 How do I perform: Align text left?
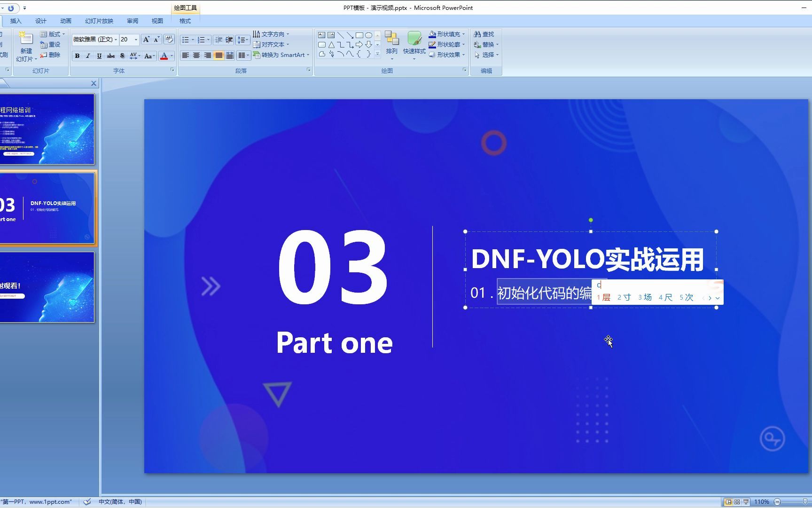pyautogui.click(x=185, y=56)
